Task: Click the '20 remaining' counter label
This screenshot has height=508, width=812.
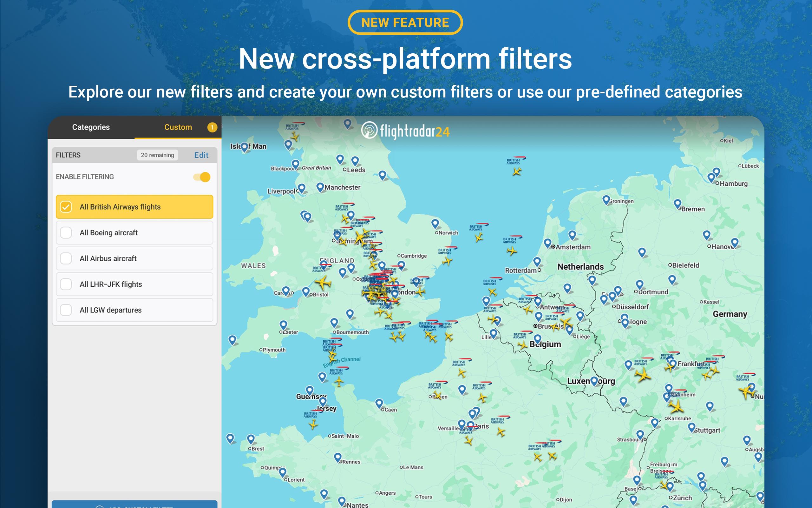Action: point(157,155)
